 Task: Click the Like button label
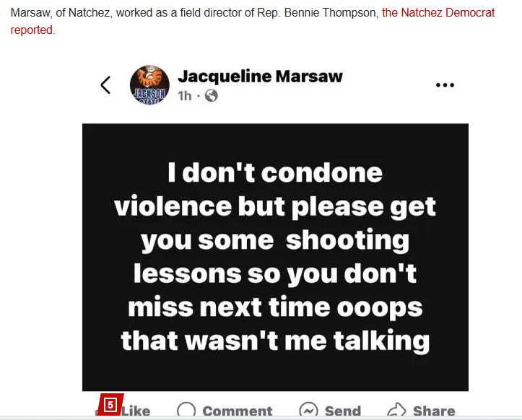click(x=136, y=411)
